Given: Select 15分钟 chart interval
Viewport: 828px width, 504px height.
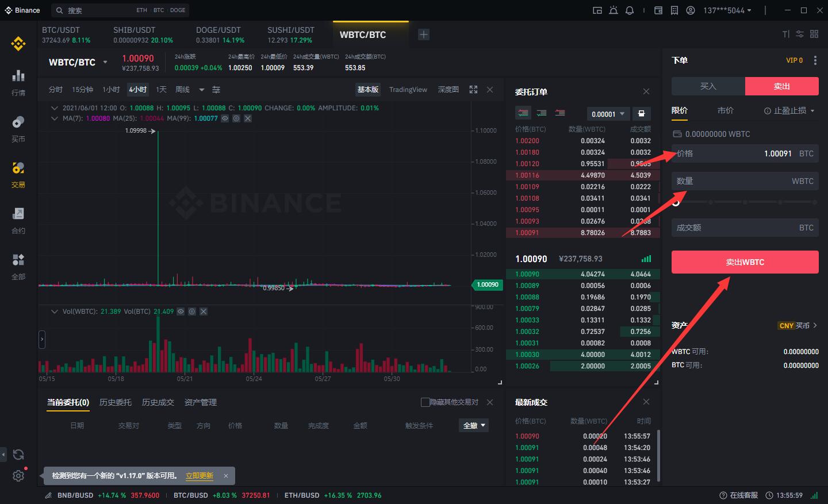Looking at the screenshot, I should point(82,90).
